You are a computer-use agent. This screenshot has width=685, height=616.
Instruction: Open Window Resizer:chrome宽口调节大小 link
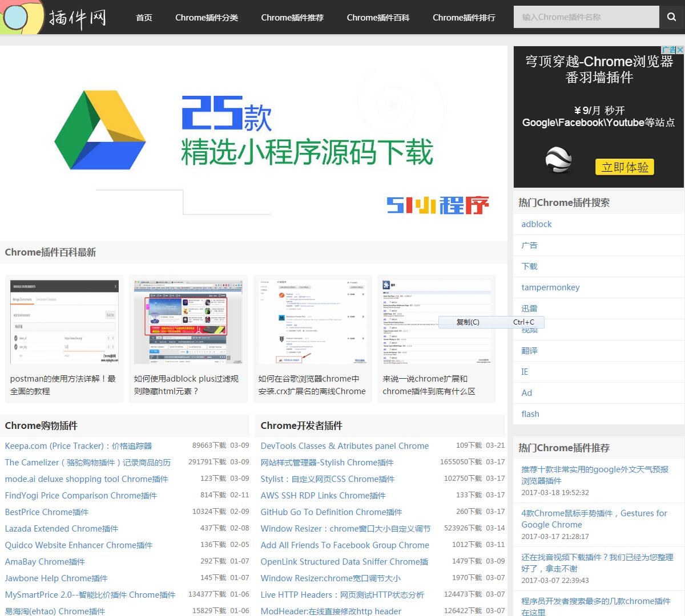[x=331, y=578]
